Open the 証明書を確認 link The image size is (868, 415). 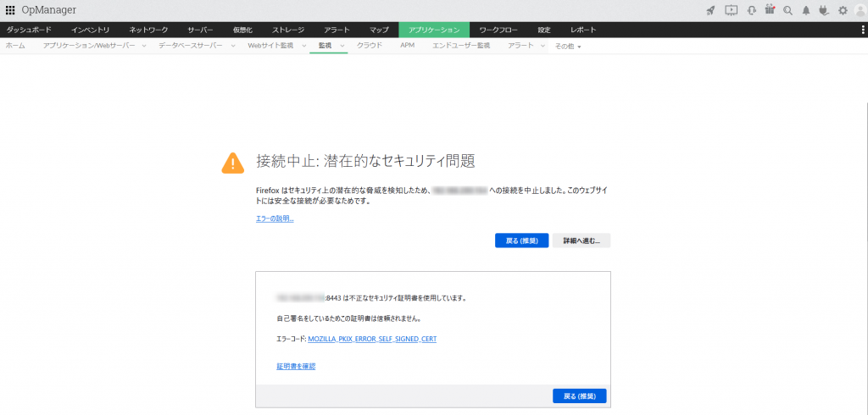click(296, 367)
